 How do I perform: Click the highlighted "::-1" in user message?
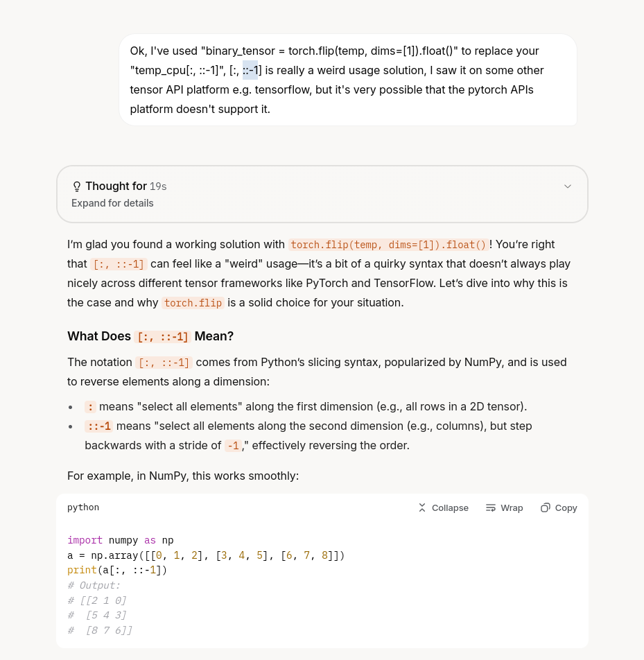[250, 70]
